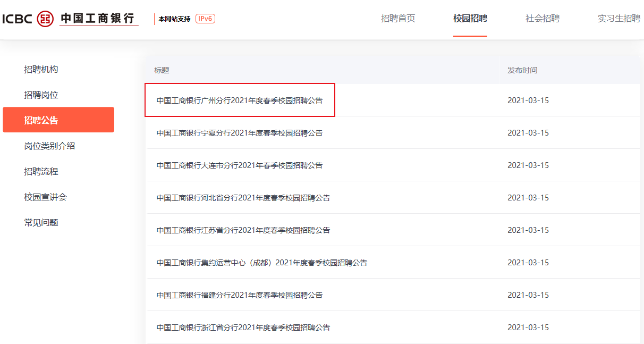Open the 浙江省分行 2021 spring recruitment notice
Screen dimensions: 644x344
click(x=243, y=327)
